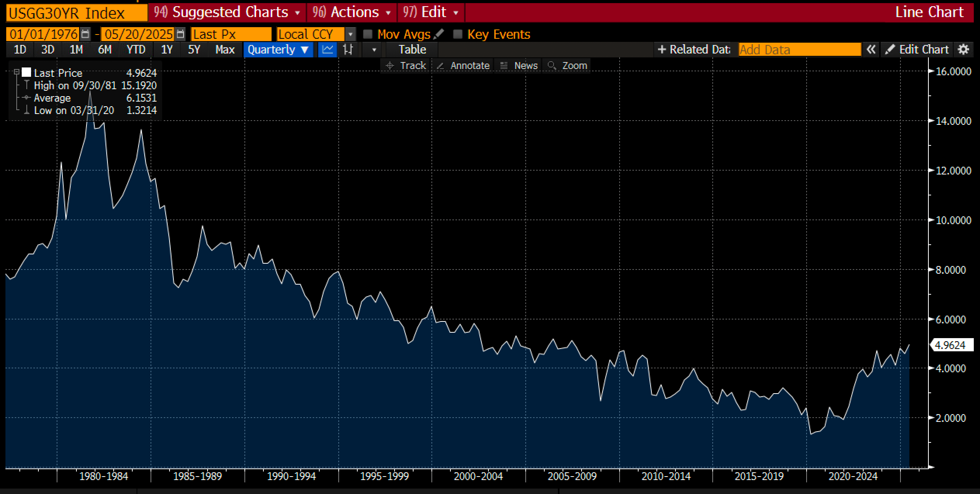Open the Quarterly periodicity dropdown
This screenshot has width=980, height=494.
[278, 50]
